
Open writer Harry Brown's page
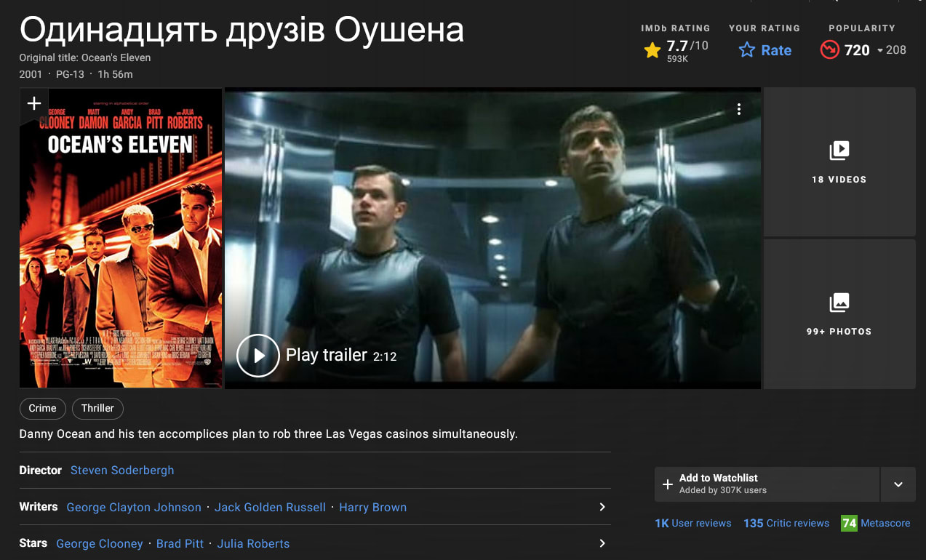tap(372, 507)
